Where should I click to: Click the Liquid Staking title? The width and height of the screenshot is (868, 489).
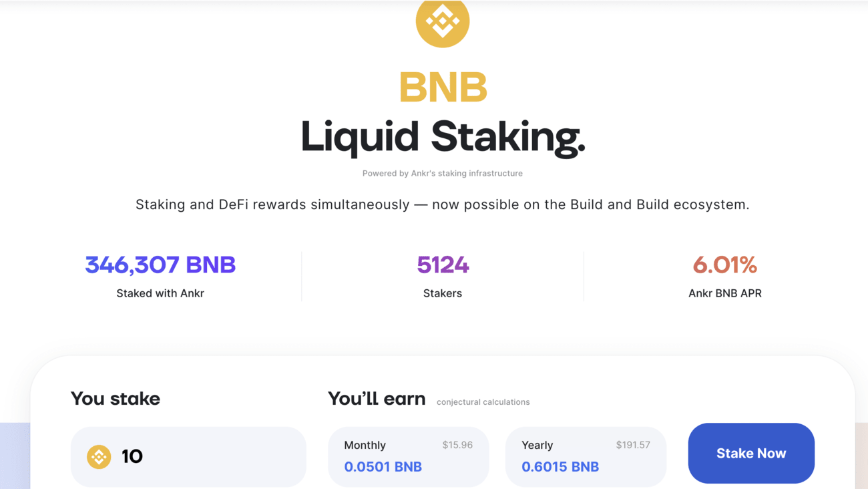tap(443, 137)
